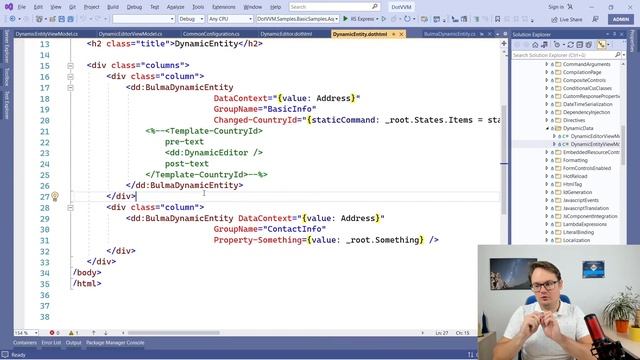640x360 pixels.
Task: Collapse the code block on line 28
Action: click(70, 208)
